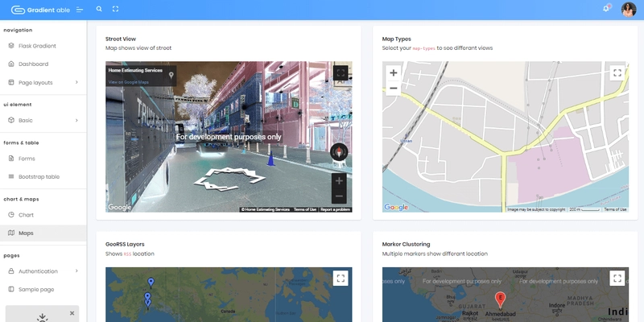Click Google logo on Street View

tap(119, 208)
